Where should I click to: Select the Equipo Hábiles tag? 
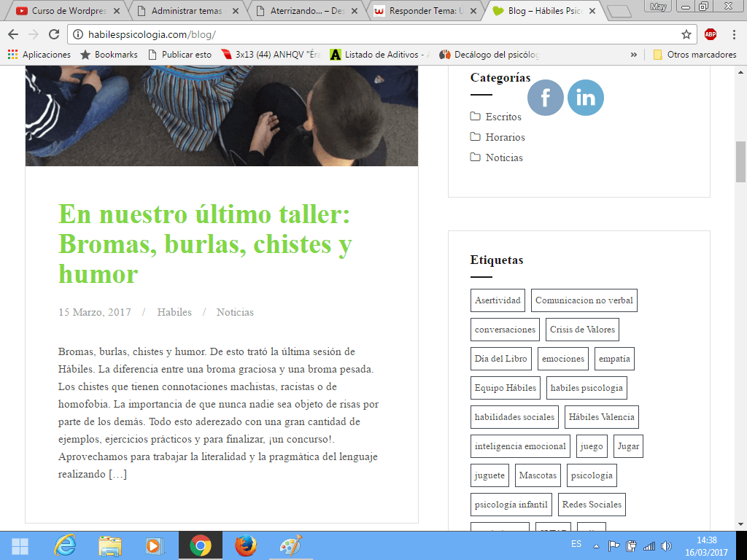click(x=506, y=388)
